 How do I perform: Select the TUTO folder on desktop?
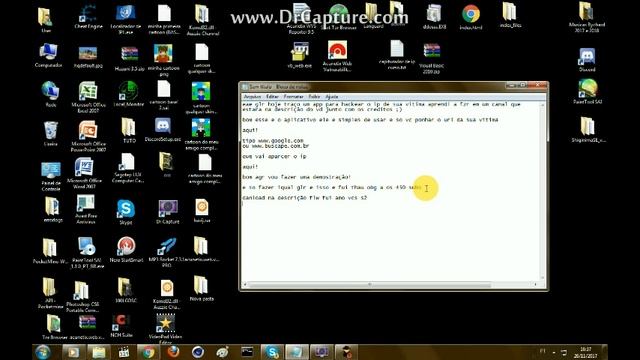point(129,131)
